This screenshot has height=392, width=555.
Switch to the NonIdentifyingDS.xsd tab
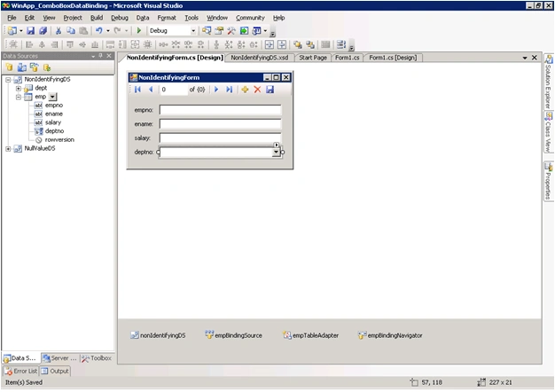[260, 58]
